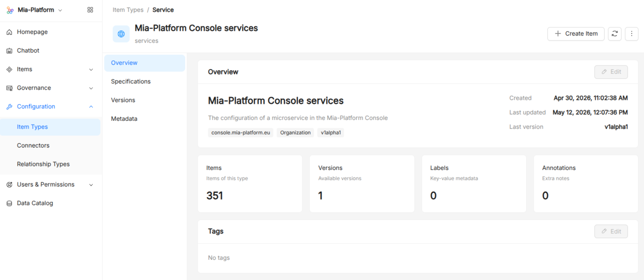Click the Data Catalog database icon
The width and height of the screenshot is (644, 280).
[9, 203]
